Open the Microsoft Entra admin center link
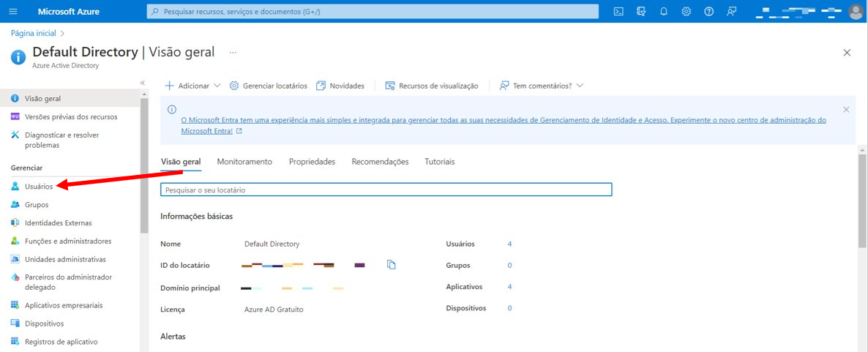Screen dimensions: 868x352 [x=504, y=126]
